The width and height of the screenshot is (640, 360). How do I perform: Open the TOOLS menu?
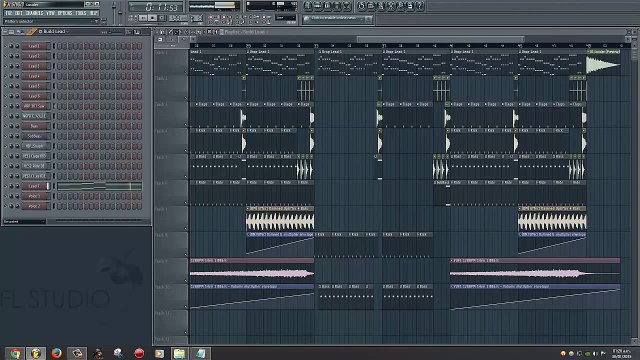pos(81,13)
